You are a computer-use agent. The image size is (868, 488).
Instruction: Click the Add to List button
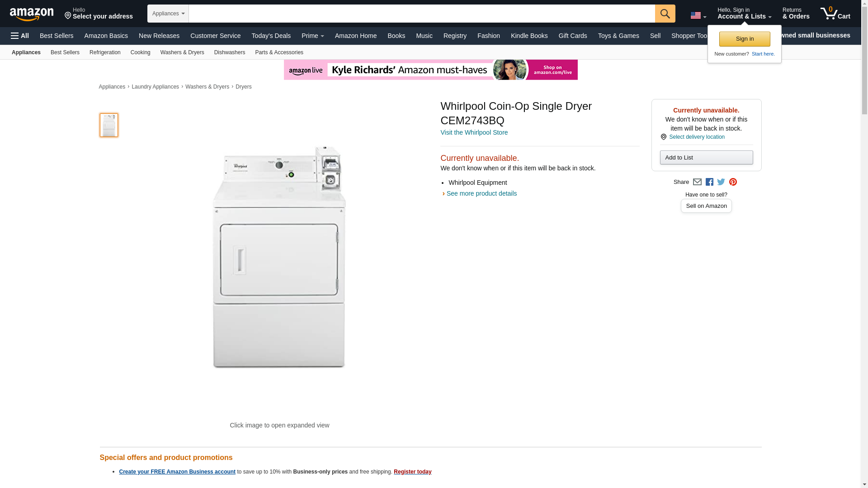pyautogui.click(x=706, y=157)
